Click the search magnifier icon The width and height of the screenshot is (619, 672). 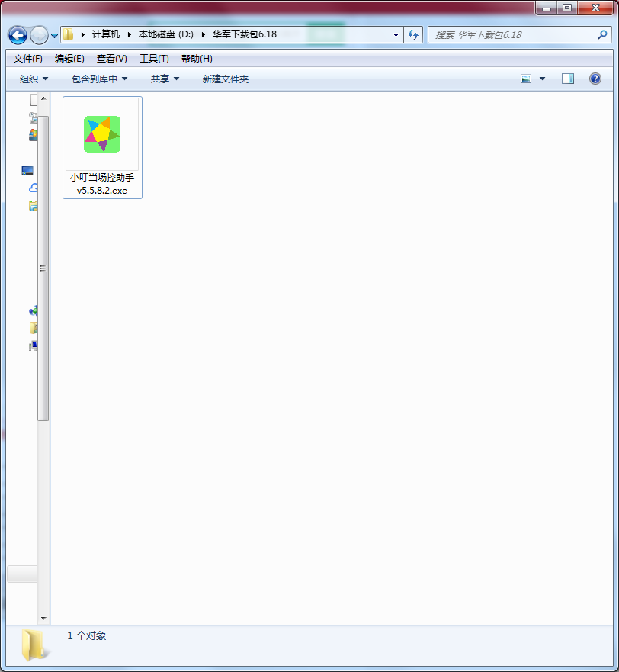[603, 35]
